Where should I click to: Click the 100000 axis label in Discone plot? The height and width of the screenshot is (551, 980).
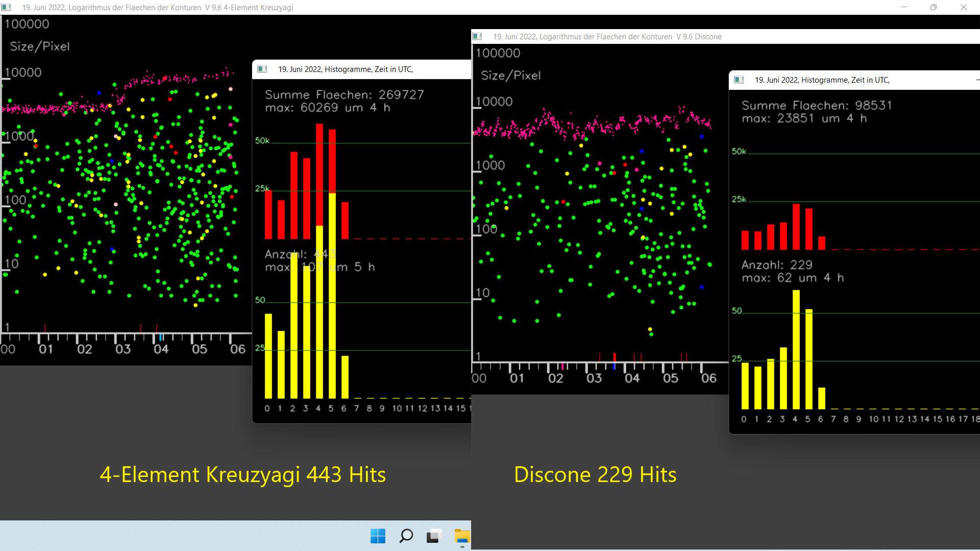click(498, 53)
